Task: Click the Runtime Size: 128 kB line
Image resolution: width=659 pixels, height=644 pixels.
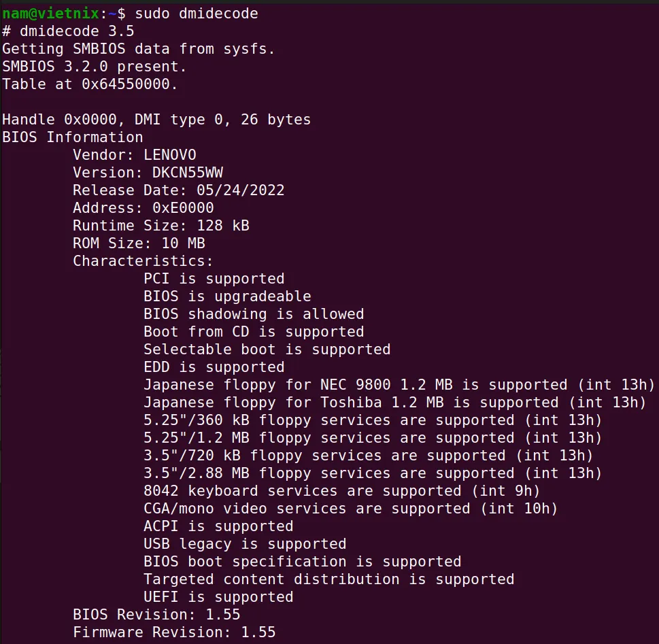Action: click(161, 226)
